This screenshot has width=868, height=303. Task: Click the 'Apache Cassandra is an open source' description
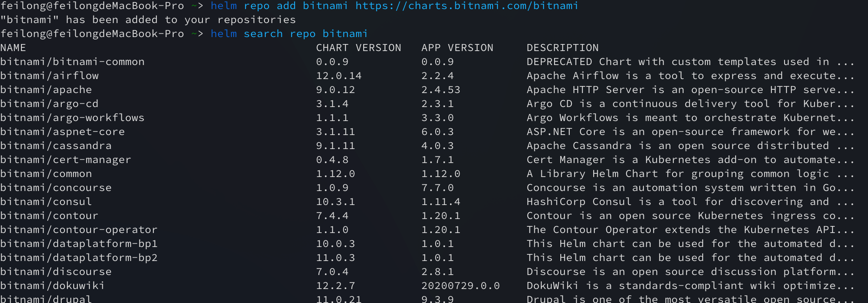click(x=691, y=146)
